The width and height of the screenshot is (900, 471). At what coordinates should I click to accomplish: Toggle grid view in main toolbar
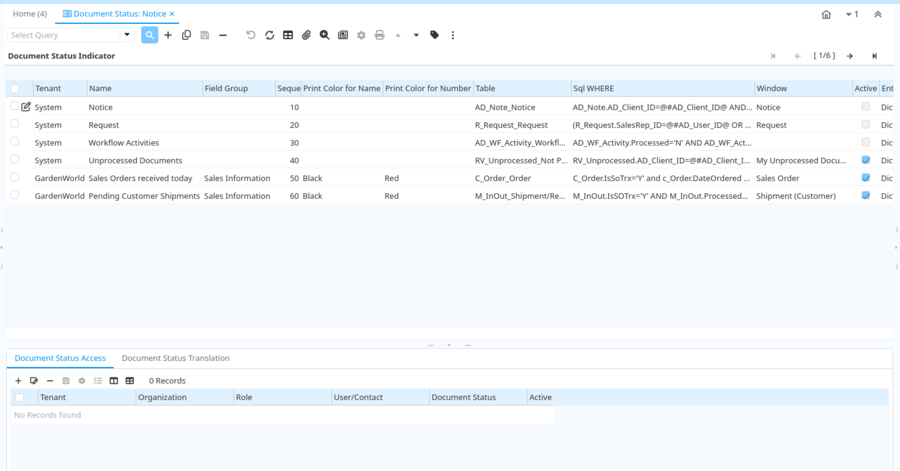click(x=288, y=35)
